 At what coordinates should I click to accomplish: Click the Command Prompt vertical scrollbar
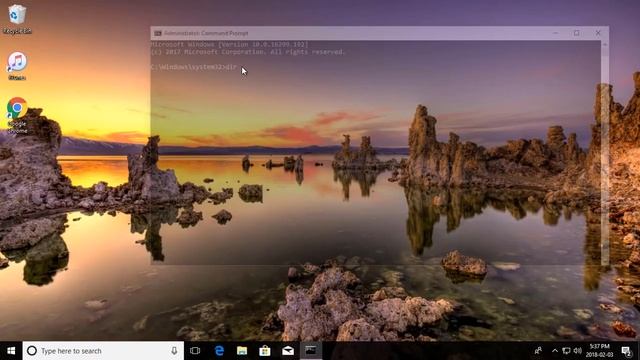(x=605, y=153)
